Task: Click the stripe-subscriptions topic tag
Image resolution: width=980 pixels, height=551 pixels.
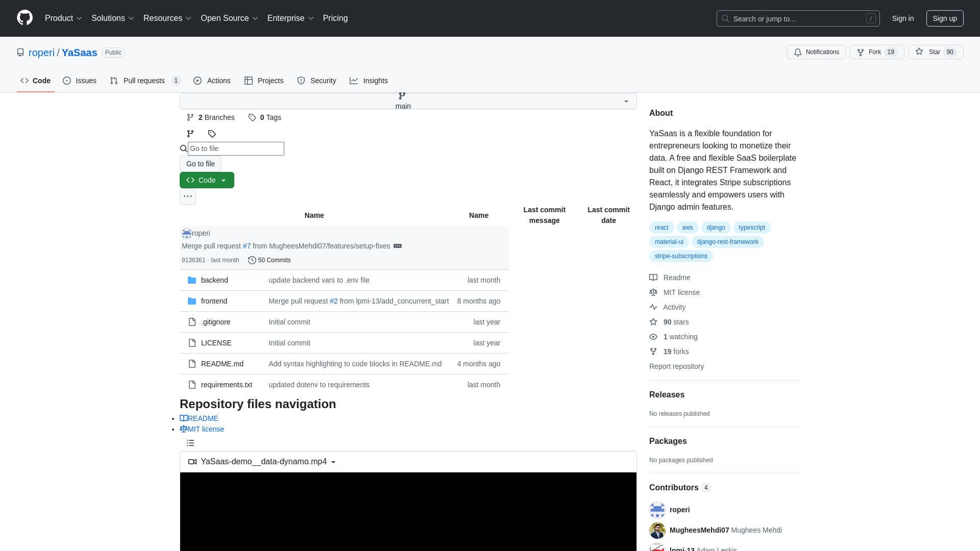Action: coord(681,256)
